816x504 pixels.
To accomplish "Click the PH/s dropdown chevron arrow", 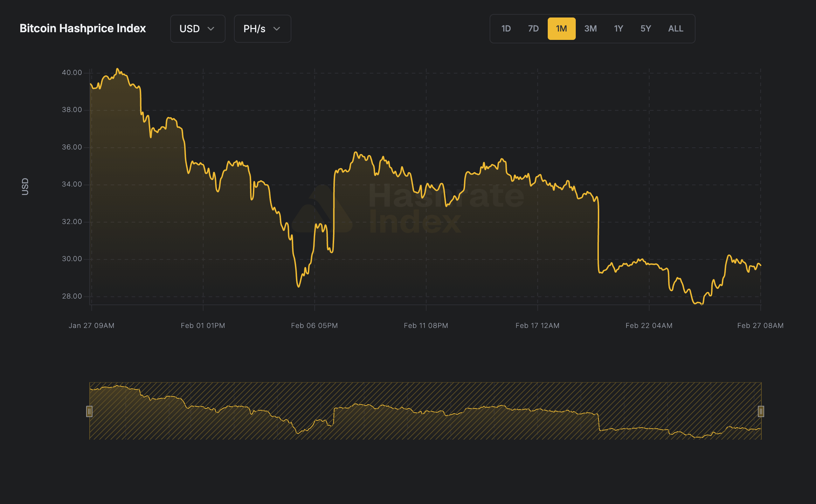I will [276, 29].
